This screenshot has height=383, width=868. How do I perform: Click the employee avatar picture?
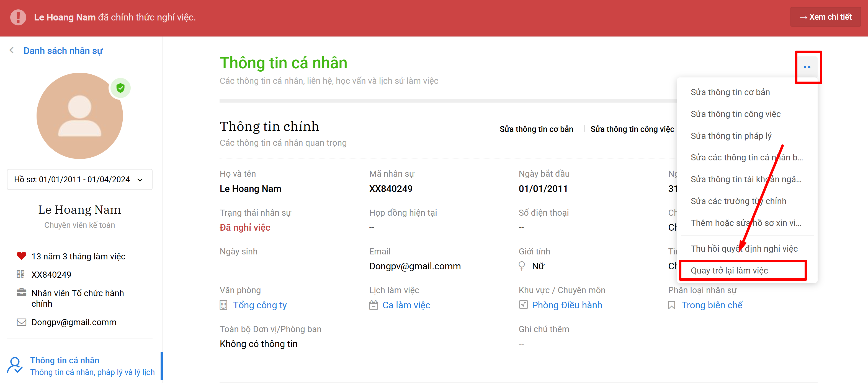[79, 116]
